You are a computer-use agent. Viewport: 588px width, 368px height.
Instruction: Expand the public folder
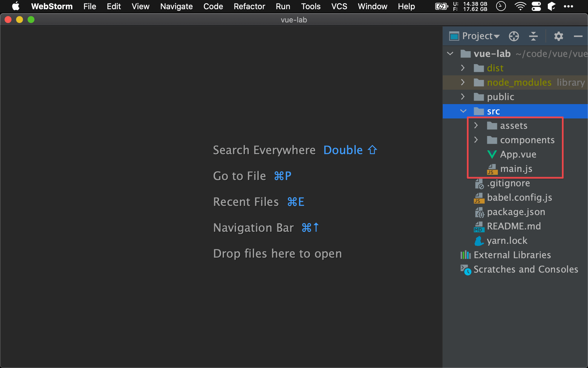[x=463, y=97]
